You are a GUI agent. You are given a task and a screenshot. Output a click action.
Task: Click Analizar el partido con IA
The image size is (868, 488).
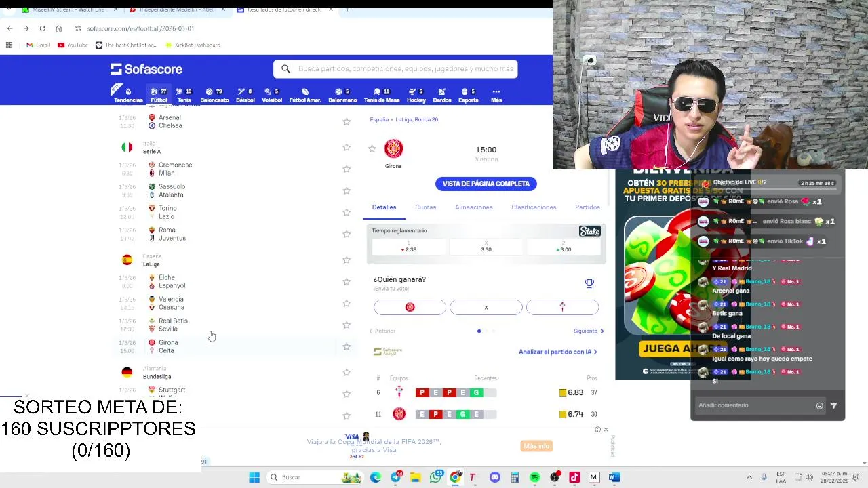pyautogui.click(x=558, y=352)
